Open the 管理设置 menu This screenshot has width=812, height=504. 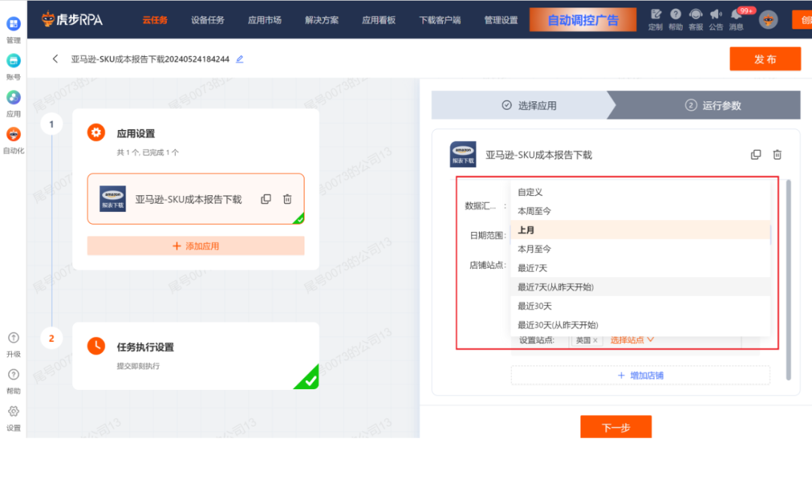501,20
